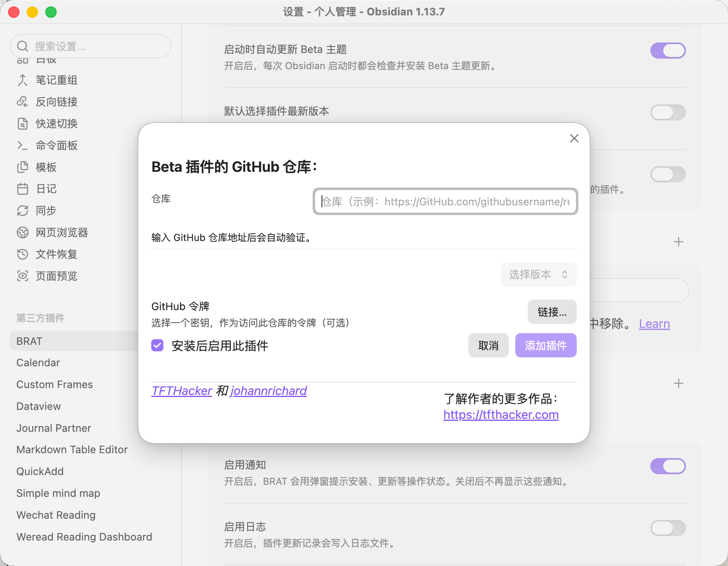The image size is (728, 566).
Task: Click the macOS yellow minimize button
Action: pos(32,12)
